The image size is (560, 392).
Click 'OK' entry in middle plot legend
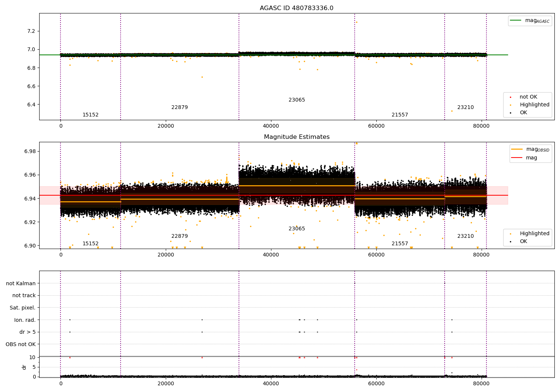click(x=523, y=242)
